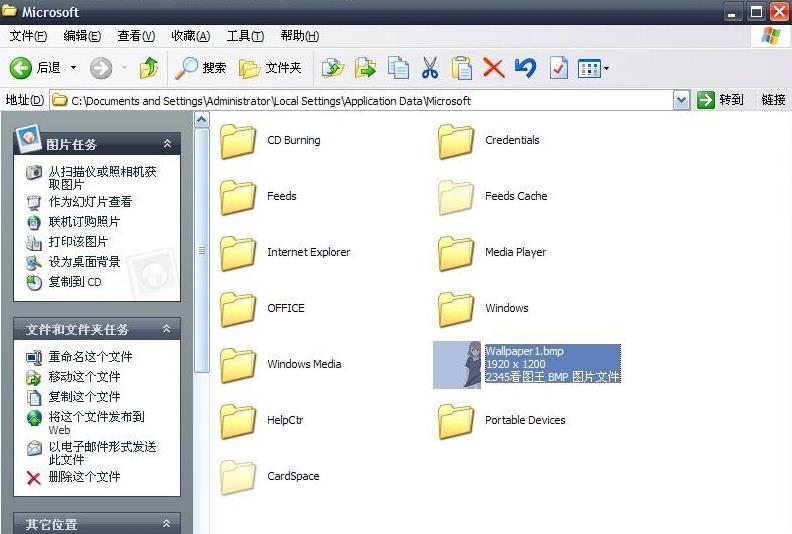Screen dimensions: 792x534
Task: Click the 转到 Go button
Action: click(721, 100)
